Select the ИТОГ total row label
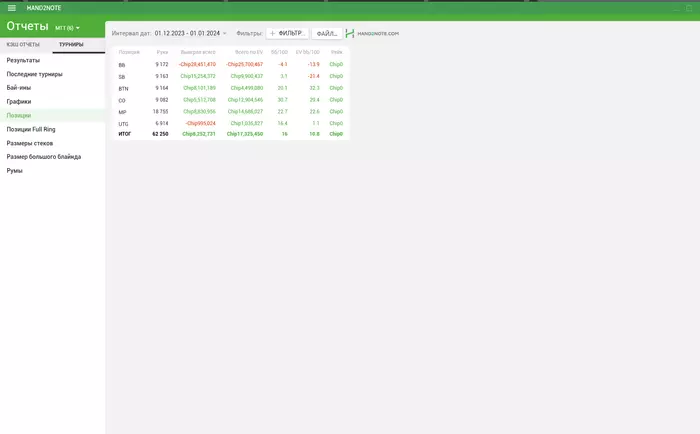Viewport: 700px width, 434px height. click(x=125, y=134)
